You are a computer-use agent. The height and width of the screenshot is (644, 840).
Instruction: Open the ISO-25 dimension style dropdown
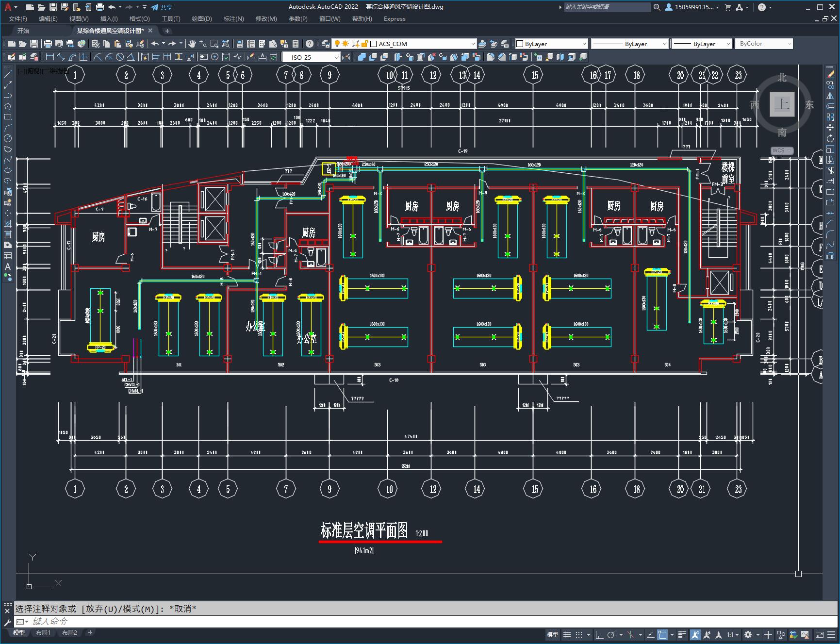pos(336,57)
